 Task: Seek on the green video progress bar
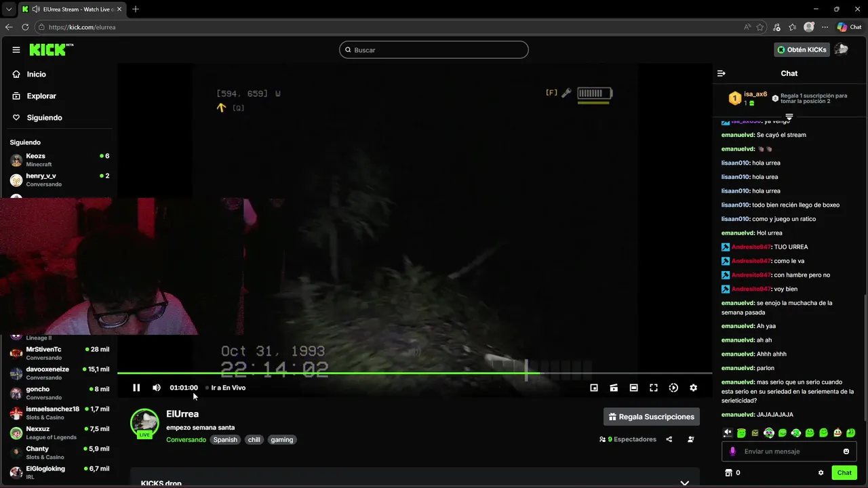pyautogui.click(x=414, y=373)
